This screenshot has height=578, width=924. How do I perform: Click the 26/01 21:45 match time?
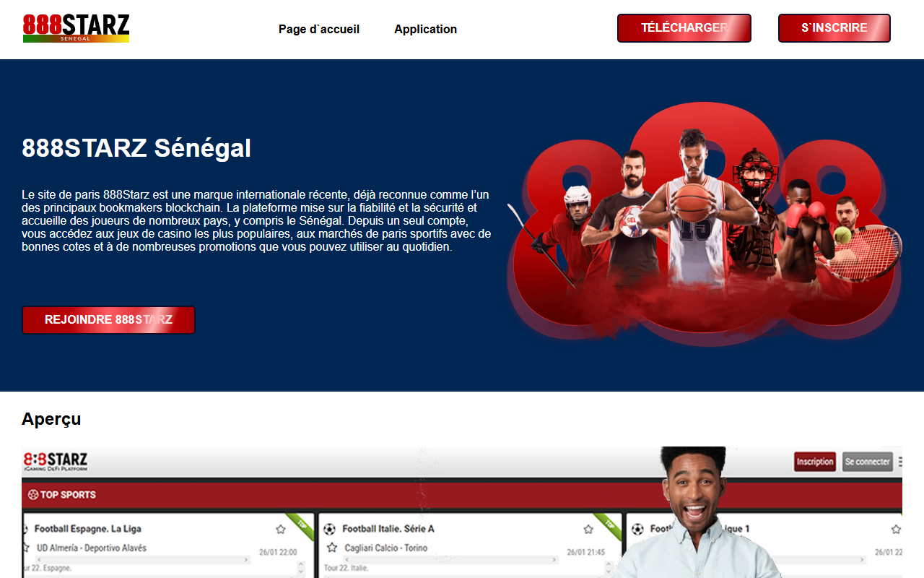tap(585, 552)
